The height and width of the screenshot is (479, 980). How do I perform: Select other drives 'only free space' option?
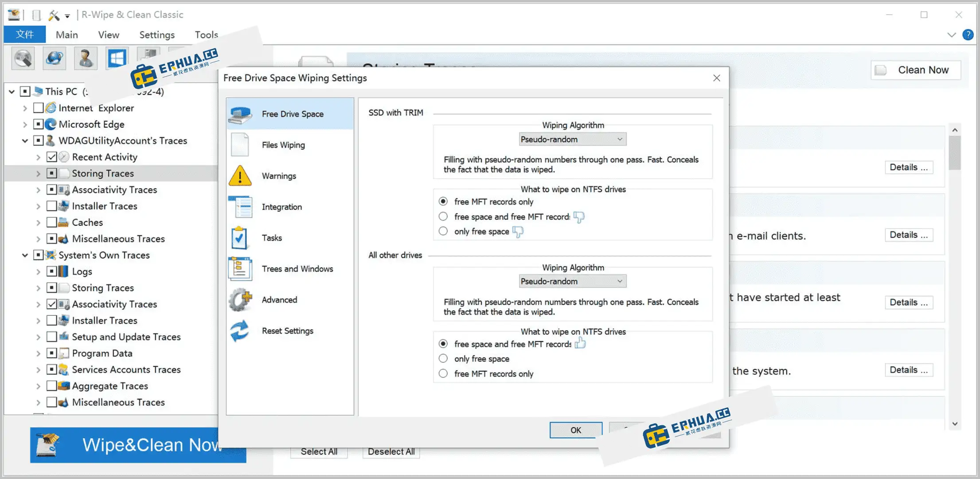[443, 358]
